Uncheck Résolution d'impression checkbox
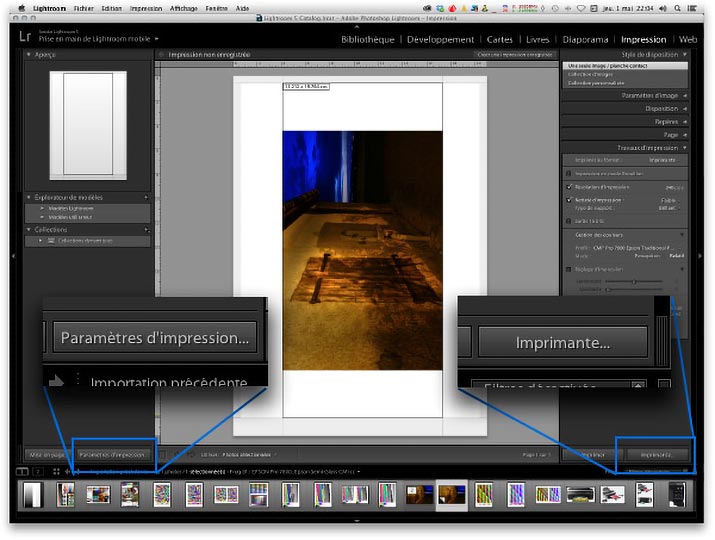715x540 pixels. click(x=569, y=187)
